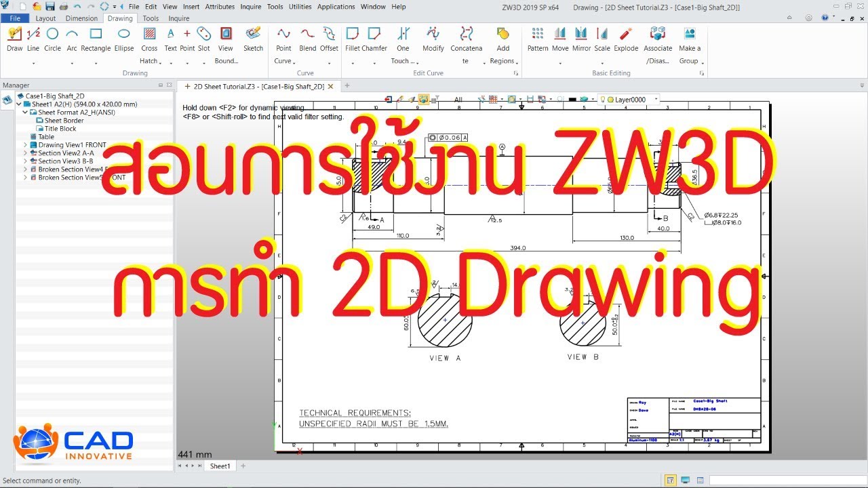Viewport: 868px width, 488px height.
Task: Collapse the Sheet Format A2_H(ANSI) node
Action: (25, 113)
